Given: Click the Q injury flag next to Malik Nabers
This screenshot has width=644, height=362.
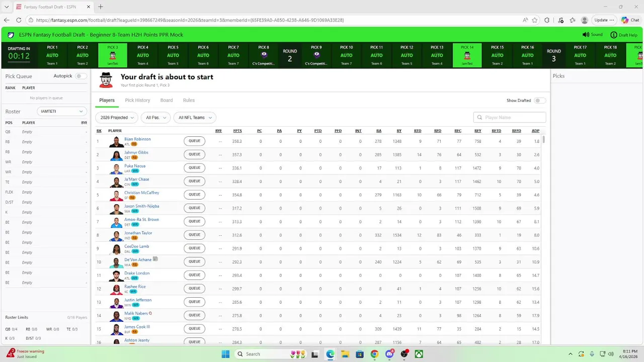Looking at the screenshot, I should coord(150,313).
